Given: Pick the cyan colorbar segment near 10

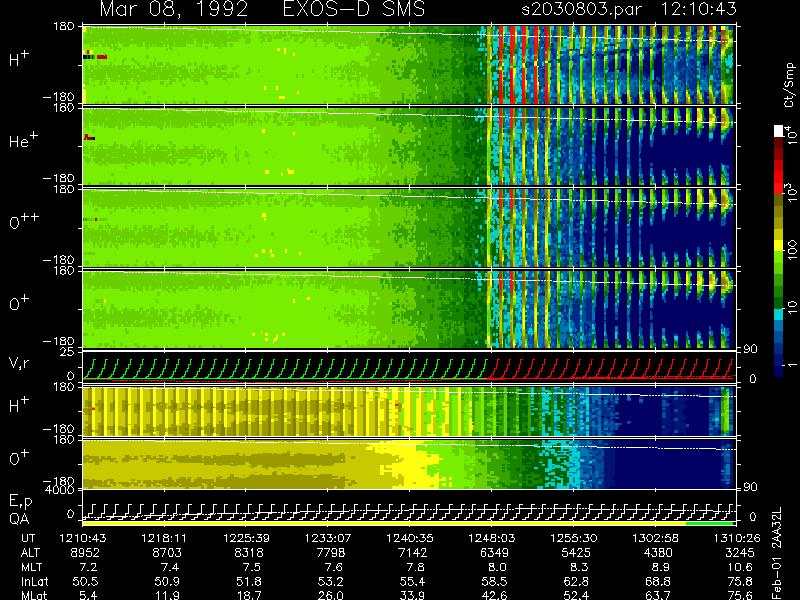Looking at the screenshot, I should pos(779,314).
